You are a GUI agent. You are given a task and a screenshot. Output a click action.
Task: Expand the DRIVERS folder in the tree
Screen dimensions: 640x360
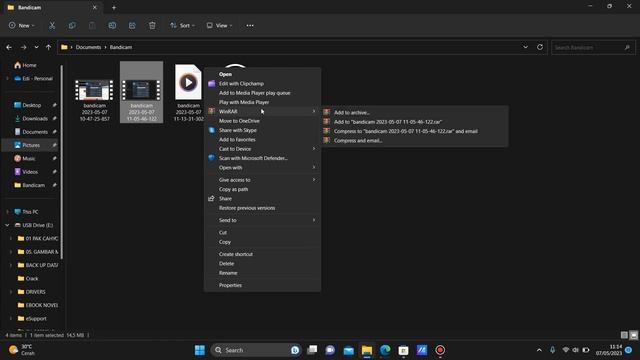[11, 292]
